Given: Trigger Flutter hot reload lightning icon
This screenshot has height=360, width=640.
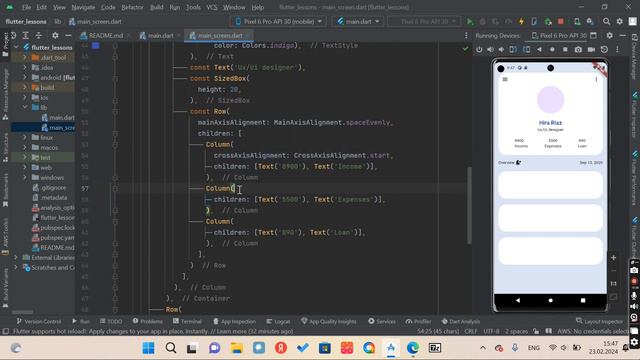Looking at the screenshot, I should tap(521, 21).
